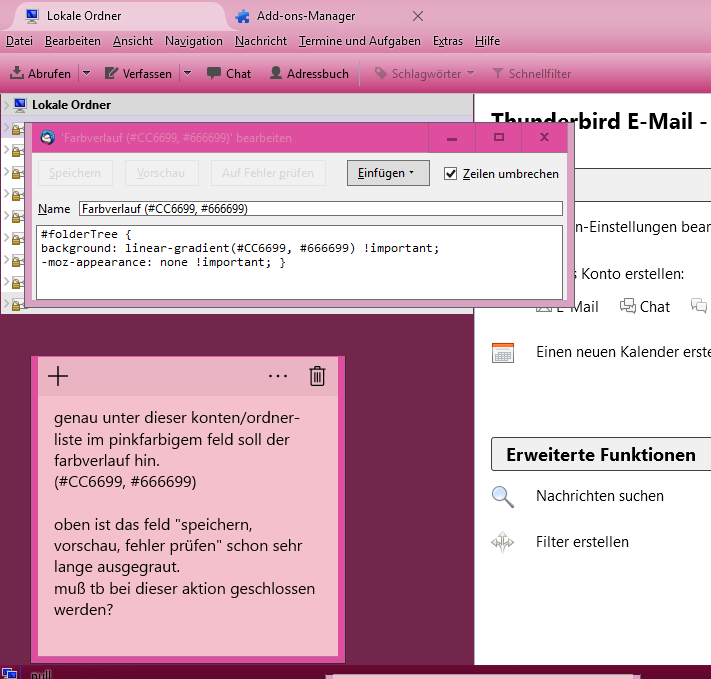Click the status bar network icon
Viewport: 711px width, 679px height.
9,673
